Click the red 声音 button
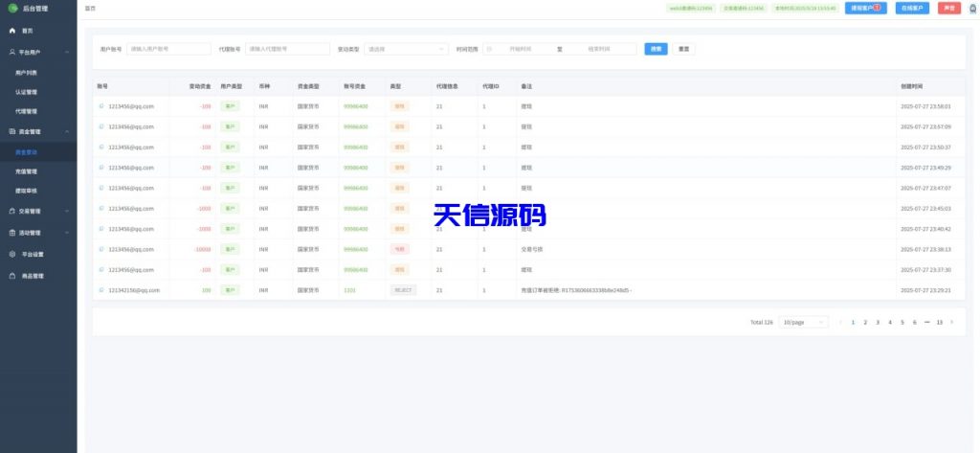Screen dimensions: 980x453 pos(948,8)
